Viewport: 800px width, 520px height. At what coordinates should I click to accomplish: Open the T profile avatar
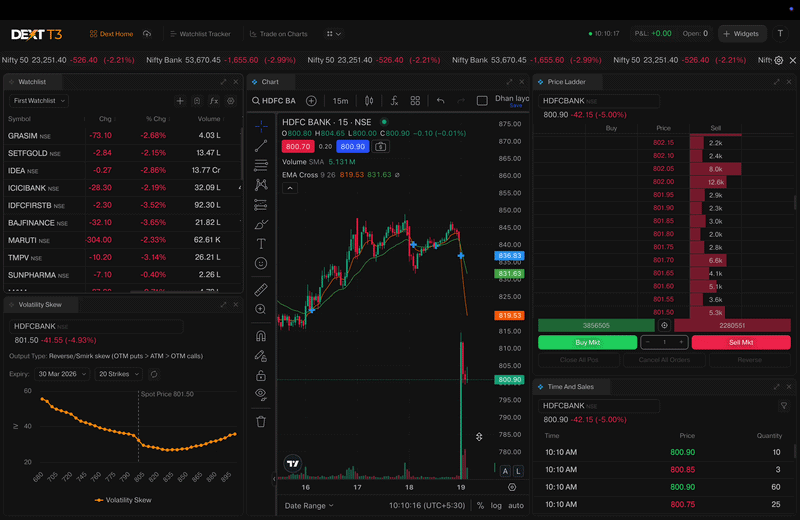(780, 34)
